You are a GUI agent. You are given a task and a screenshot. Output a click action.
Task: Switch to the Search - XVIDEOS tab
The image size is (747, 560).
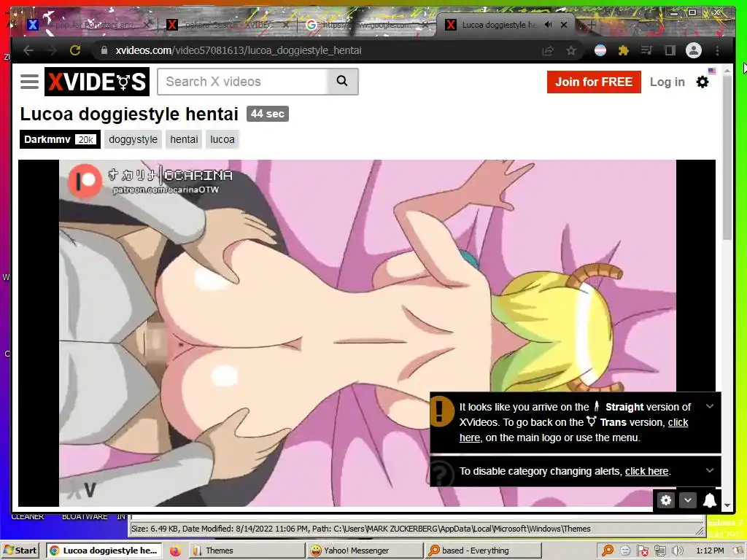coord(228,25)
